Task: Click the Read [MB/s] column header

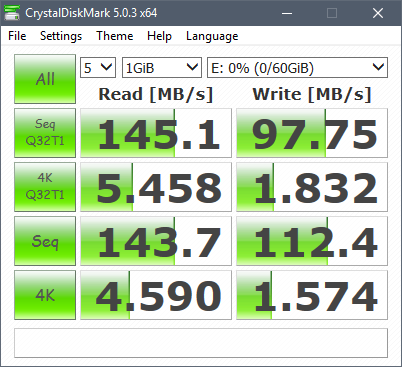Action: coord(156,94)
